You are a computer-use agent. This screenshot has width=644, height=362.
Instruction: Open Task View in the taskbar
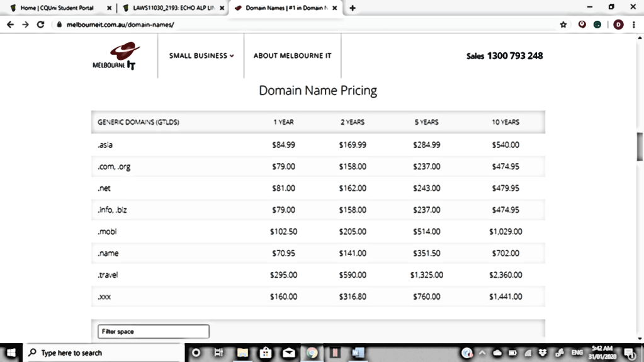218,353
